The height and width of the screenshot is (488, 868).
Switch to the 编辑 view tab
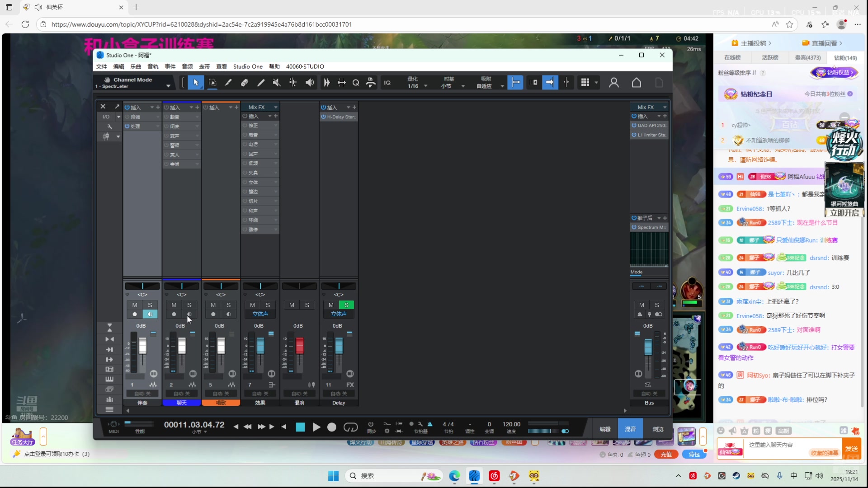pyautogui.click(x=605, y=429)
